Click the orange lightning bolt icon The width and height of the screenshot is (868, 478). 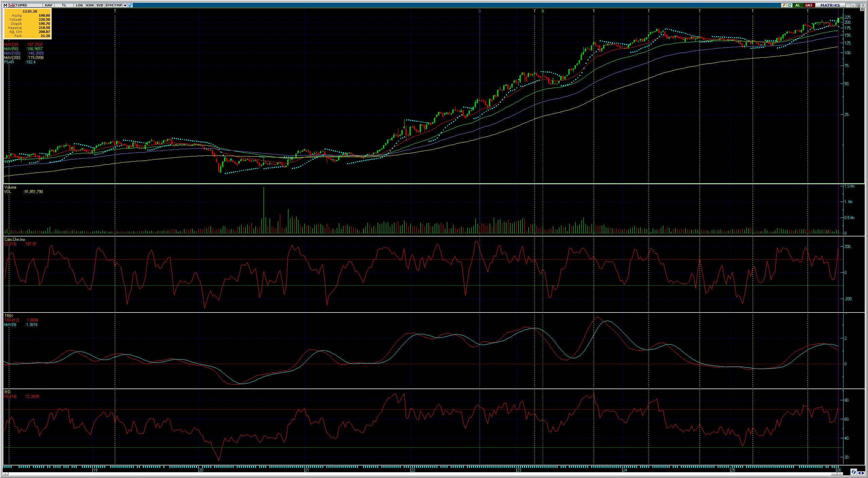[x=784, y=5]
